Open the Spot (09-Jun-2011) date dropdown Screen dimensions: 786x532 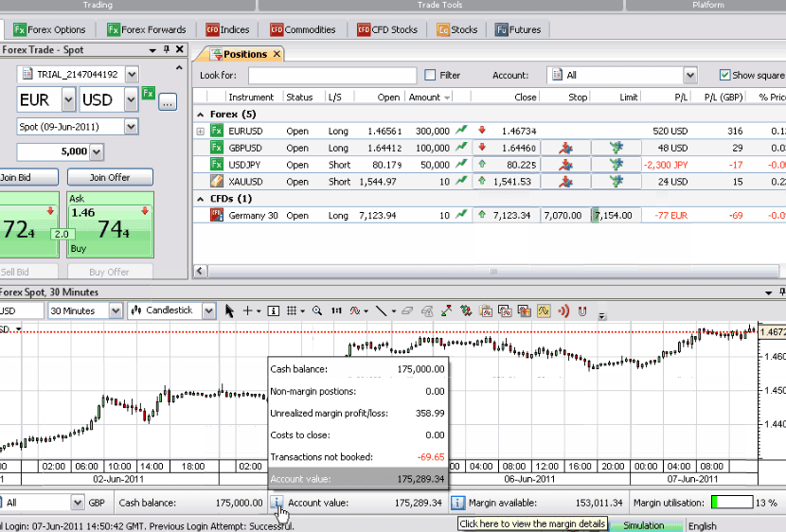pos(131,127)
